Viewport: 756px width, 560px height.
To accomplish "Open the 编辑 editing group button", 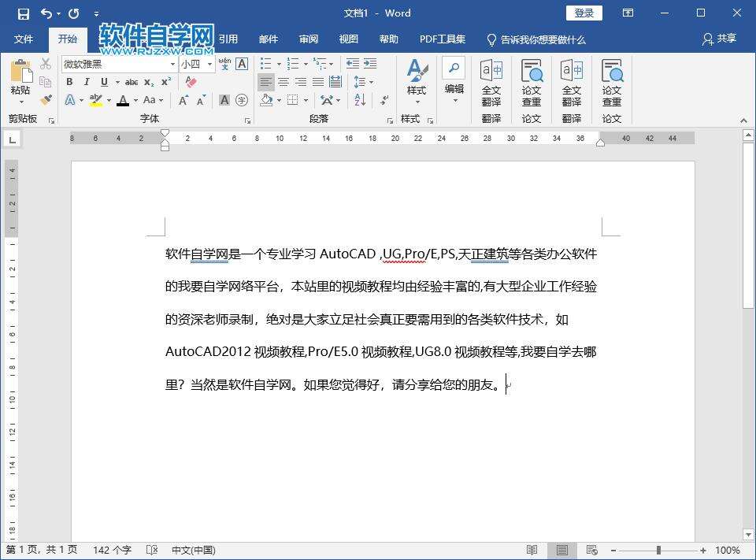I will (454, 81).
